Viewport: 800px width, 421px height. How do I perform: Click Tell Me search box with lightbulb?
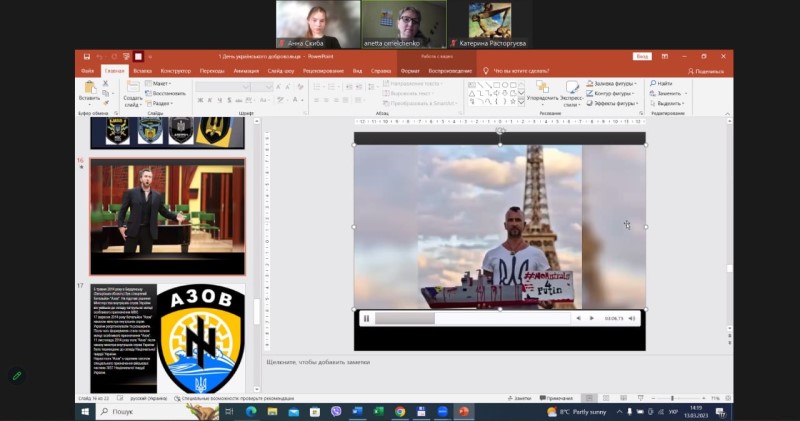tap(516, 71)
